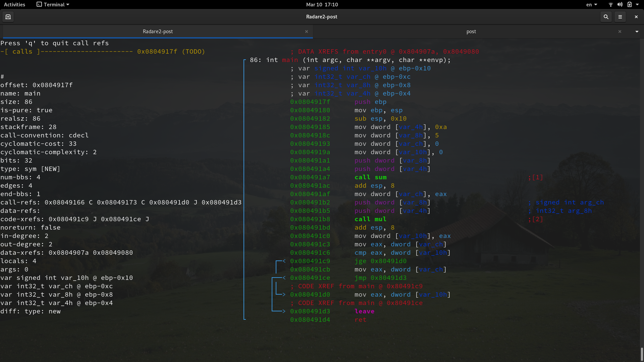Switch to the Radare2-post tab
This screenshot has height=362, width=644.
pyautogui.click(x=158, y=32)
